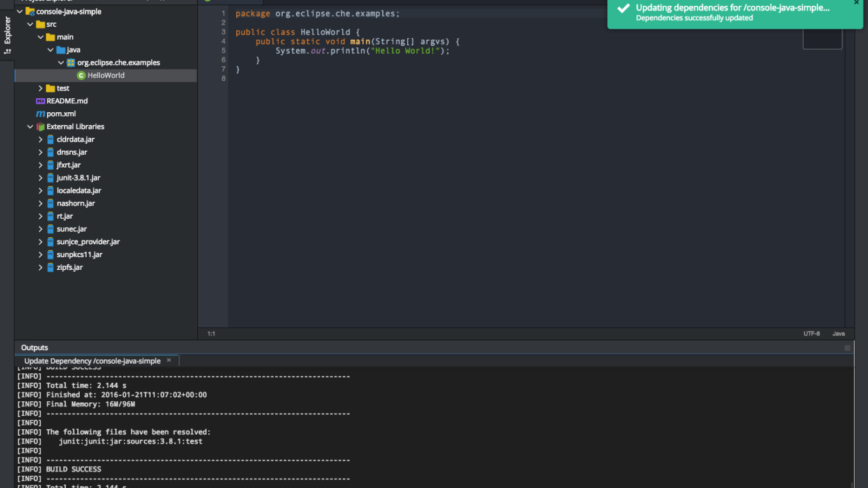Image resolution: width=868 pixels, height=488 pixels.
Task: Dismiss the Updating dependencies notification
Action: point(857,3)
